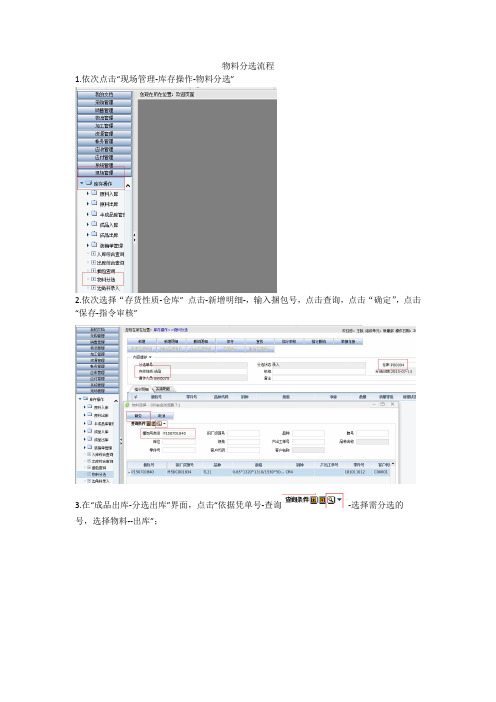Screen dimensions: 496x702
Task: Click the 库存操作 folder icon in first screenshot
Action: 89,183
